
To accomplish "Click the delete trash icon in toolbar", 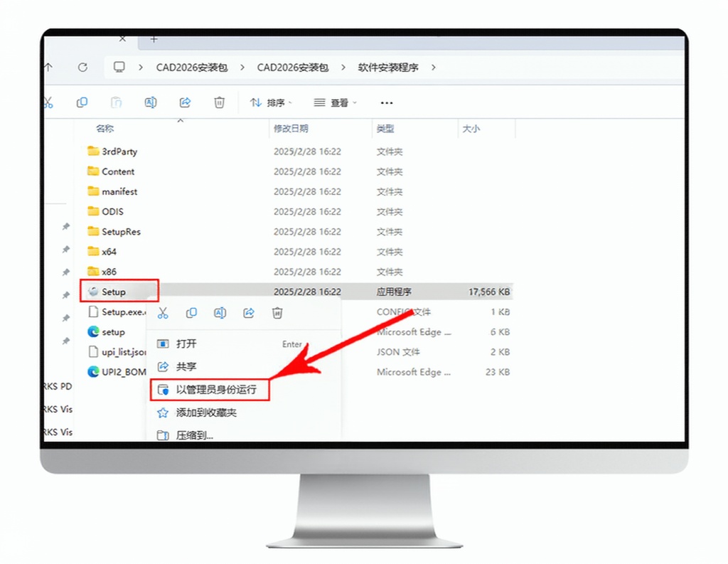I will click(219, 102).
